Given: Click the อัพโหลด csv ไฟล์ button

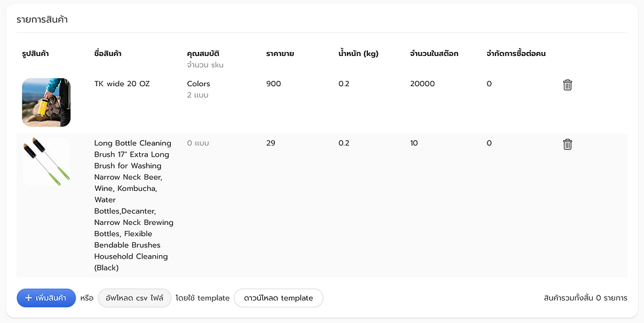Looking at the screenshot, I should pos(135,298).
